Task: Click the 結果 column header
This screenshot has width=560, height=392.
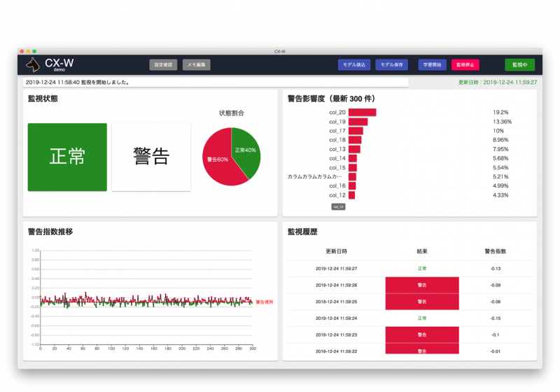Action: [x=422, y=251]
